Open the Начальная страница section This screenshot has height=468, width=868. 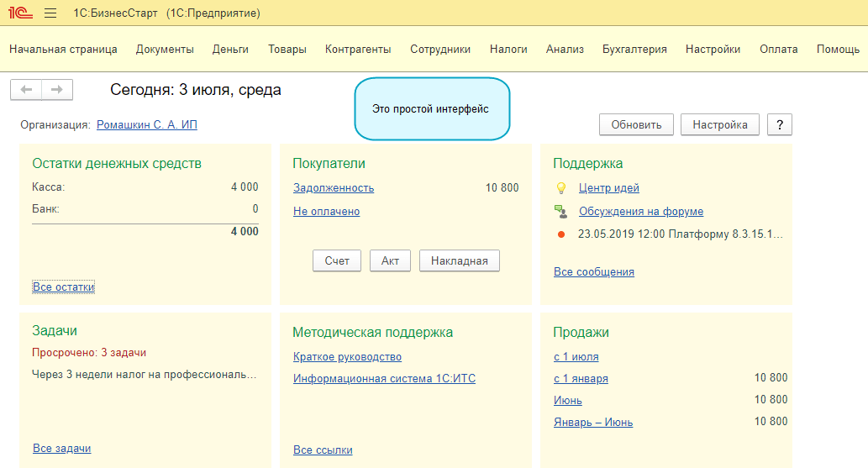point(63,50)
